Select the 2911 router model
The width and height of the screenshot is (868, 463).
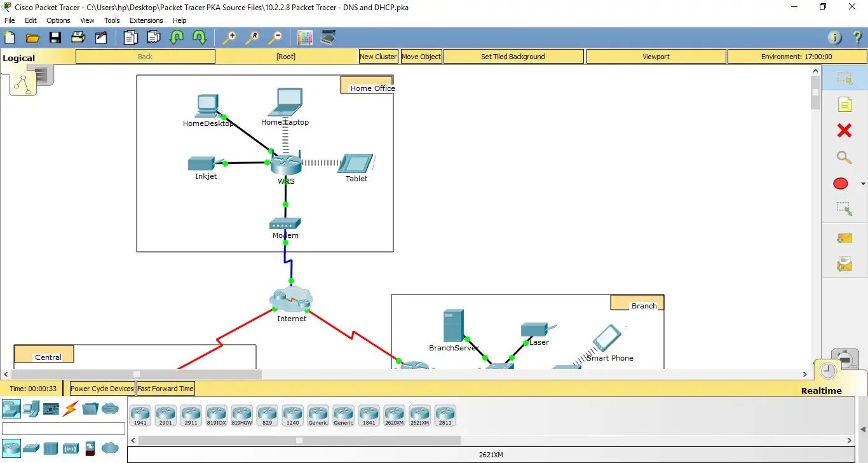(191, 415)
